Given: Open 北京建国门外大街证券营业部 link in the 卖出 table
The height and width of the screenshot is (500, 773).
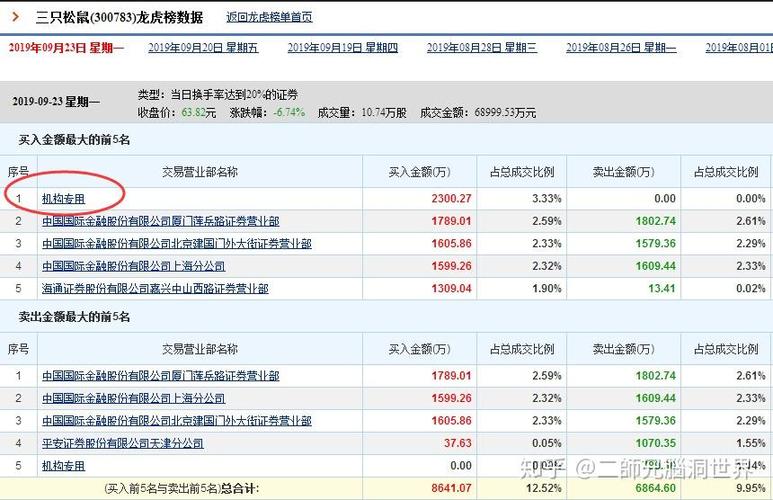Looking at the screenshot, I should (x=177, y=421).
